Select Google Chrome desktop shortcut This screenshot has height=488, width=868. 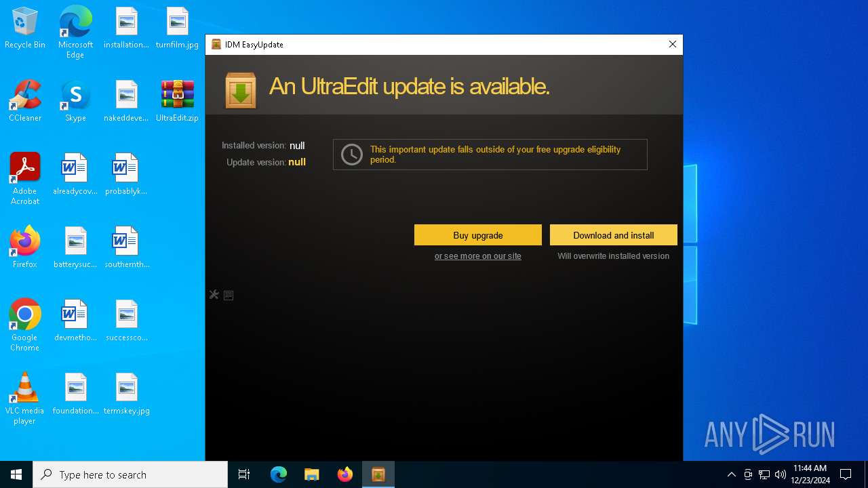tap(25, 325)
